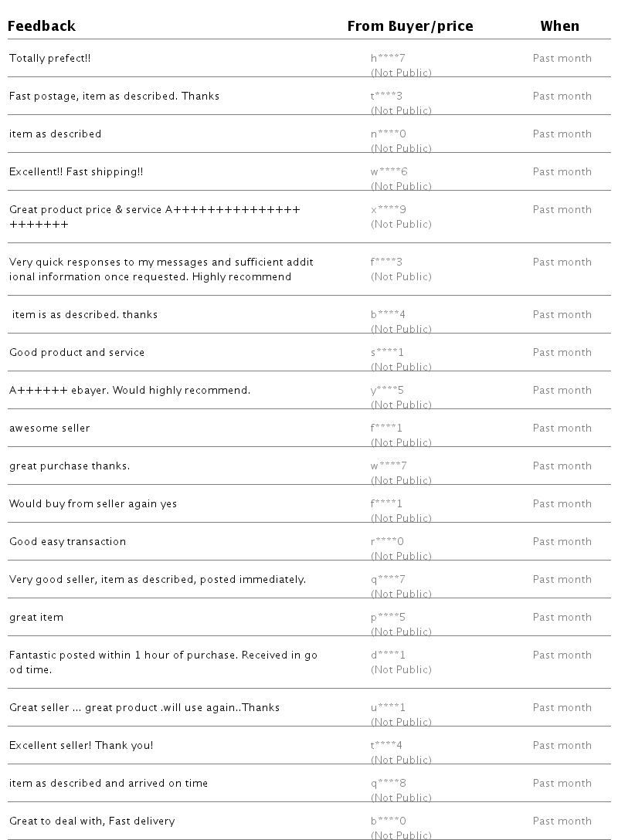The width and height of the screenshot is (618, 840).
Task: Click the From Buyer/price column header
Action: click(409, 26)
